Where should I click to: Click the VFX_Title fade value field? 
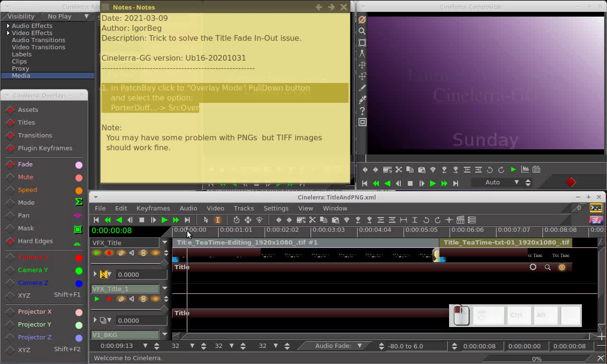click(140, 274)
